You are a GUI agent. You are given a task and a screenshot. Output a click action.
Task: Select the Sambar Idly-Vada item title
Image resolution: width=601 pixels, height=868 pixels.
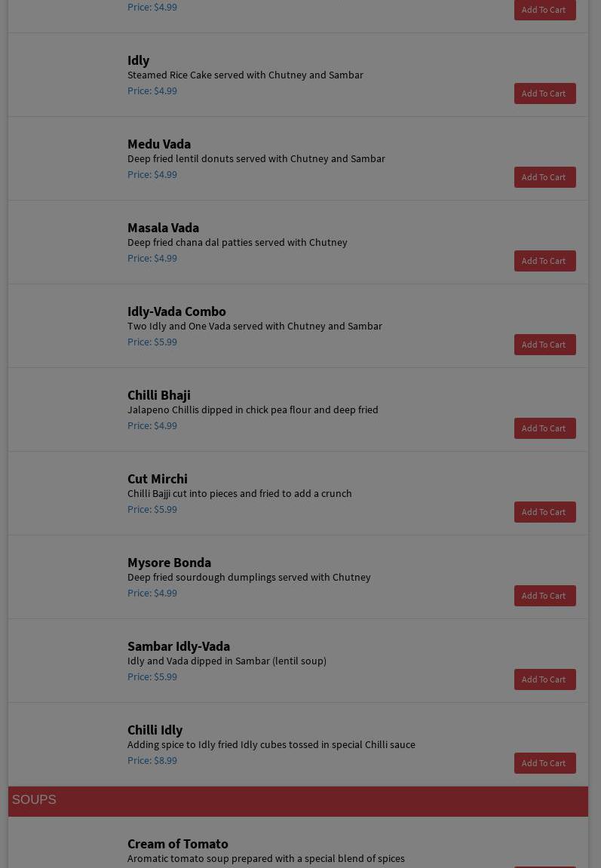pyautogui.click(x=179, y=646)
